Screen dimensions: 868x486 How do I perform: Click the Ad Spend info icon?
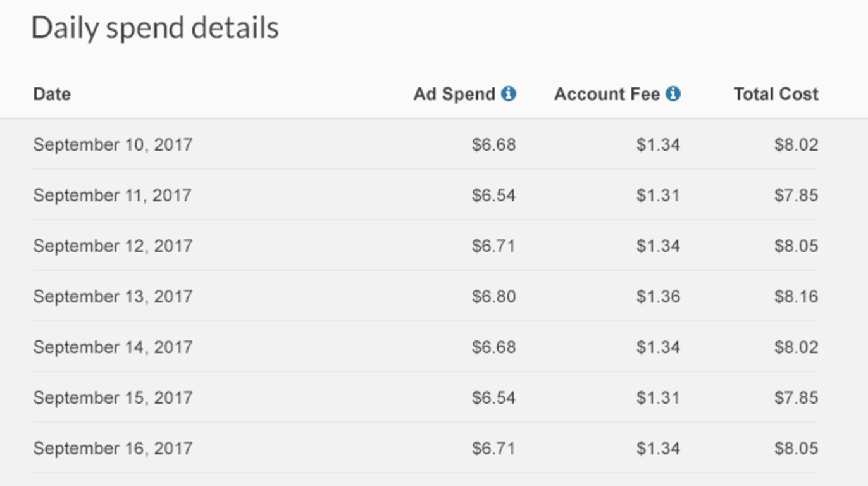(509, 94)
